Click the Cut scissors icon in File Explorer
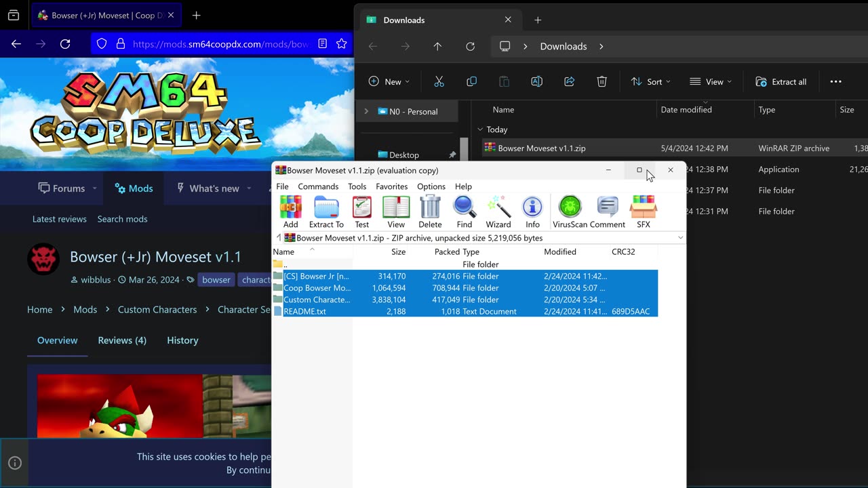 pos(439,81)
